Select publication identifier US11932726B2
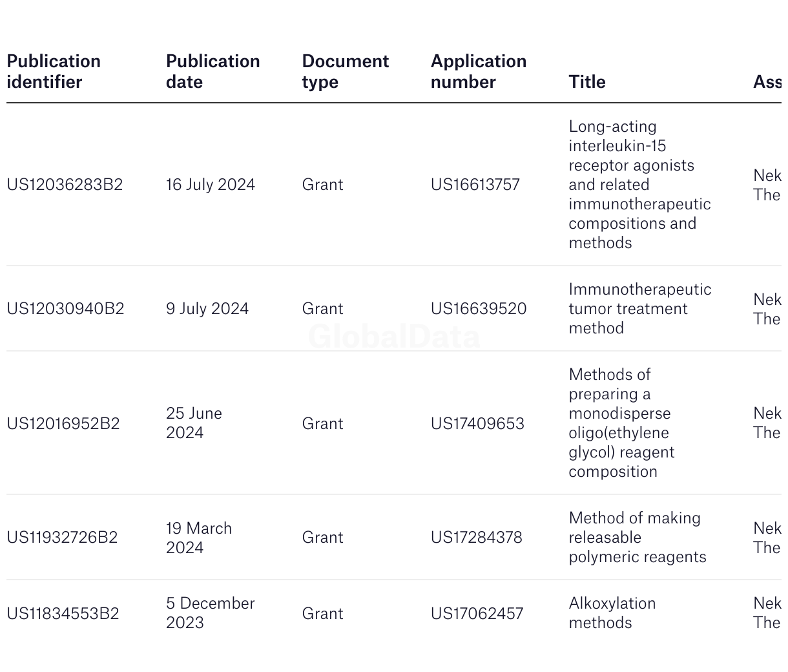 point(62,538)
